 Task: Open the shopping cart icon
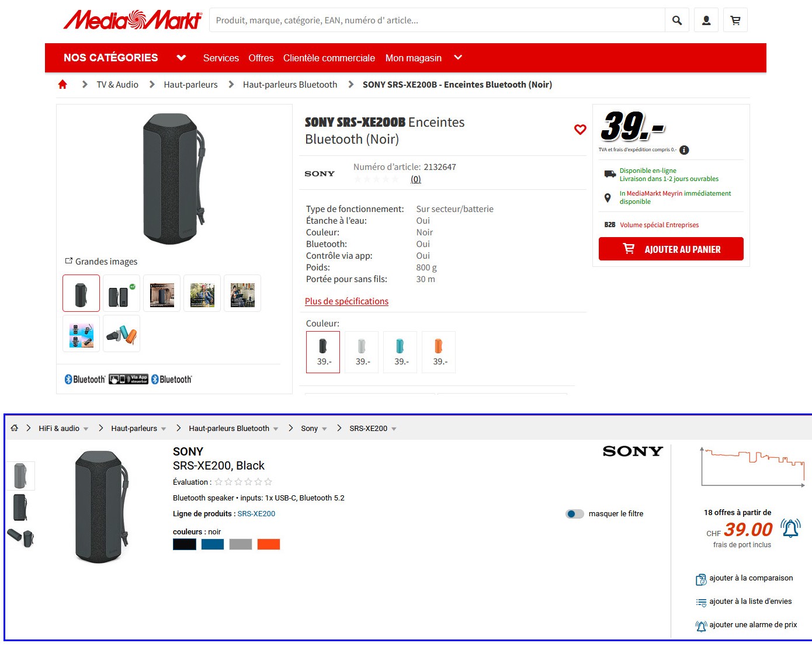click(735, 20)
